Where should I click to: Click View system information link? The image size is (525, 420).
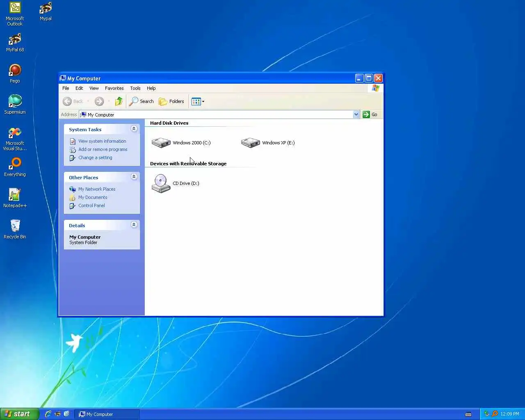(102, 141)
